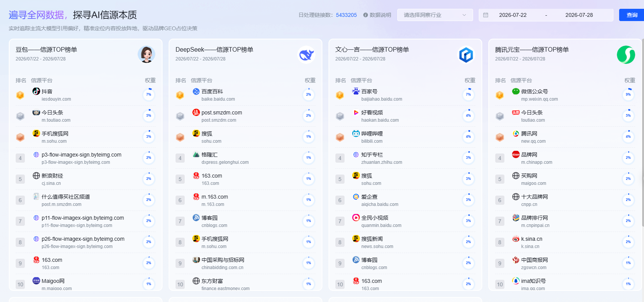
Task: Click the chinabidding.com.cn domain text
Action: coord(223,268)
